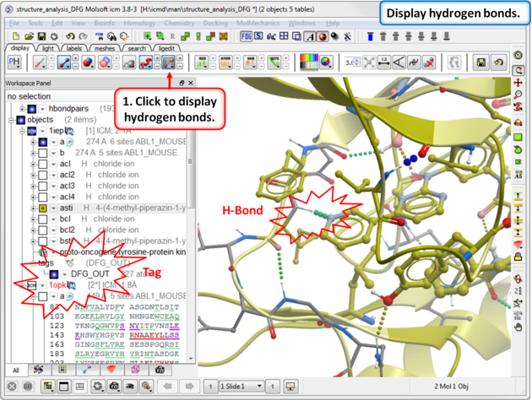
Task: Toggle the checkbox for bcl2 chloride ion
Action: tap(42, 230)
